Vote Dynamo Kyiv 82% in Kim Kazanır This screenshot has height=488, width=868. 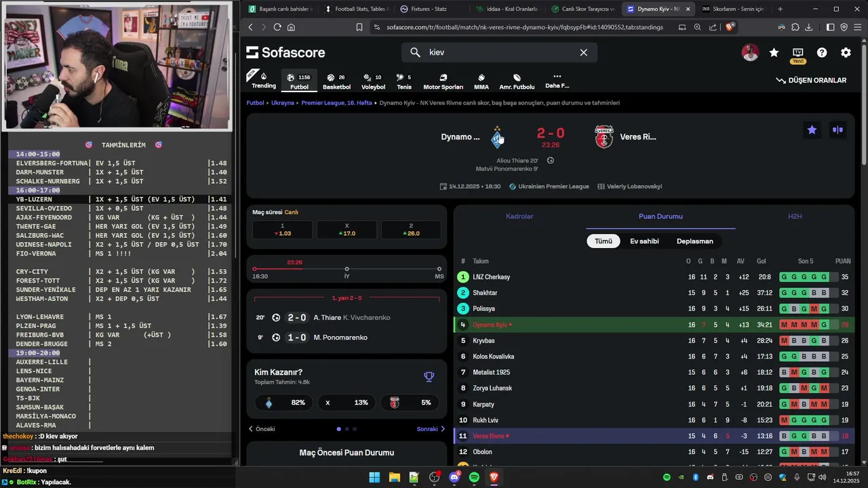283,403
